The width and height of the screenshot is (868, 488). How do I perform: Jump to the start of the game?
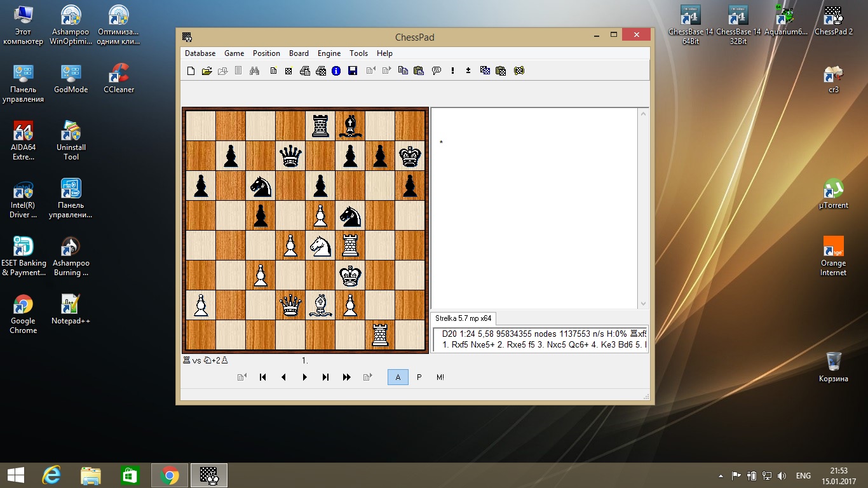(x=262, y=377)
